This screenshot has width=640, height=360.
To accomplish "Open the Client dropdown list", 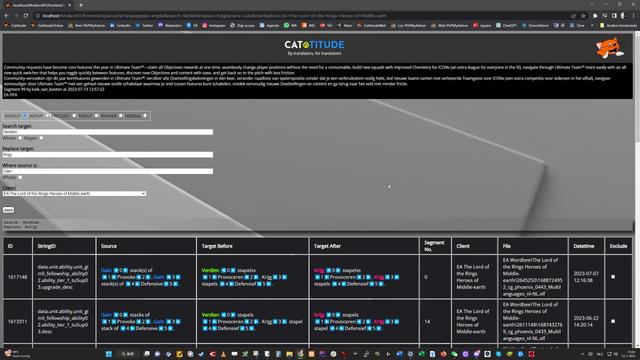I will pyautogui.click(x=74, y=193).
